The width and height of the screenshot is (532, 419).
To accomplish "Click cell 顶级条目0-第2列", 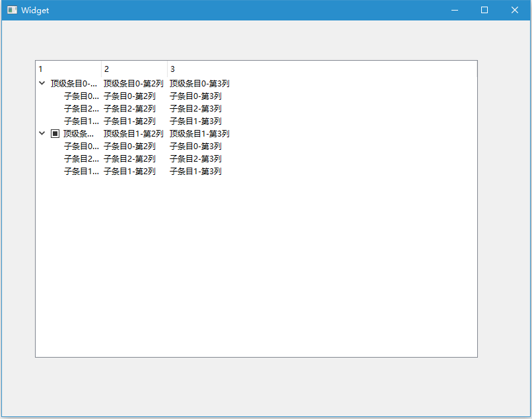I will (x=133, y=83).
